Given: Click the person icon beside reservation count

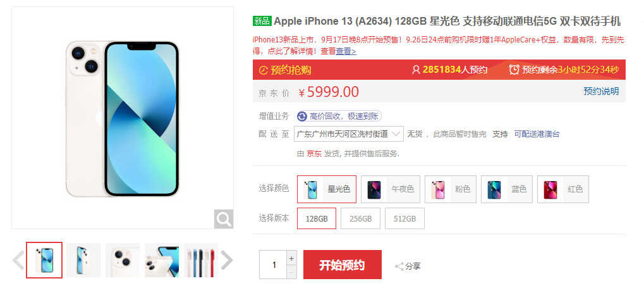Looking at the screenshot, I should (x=416, y=70).
